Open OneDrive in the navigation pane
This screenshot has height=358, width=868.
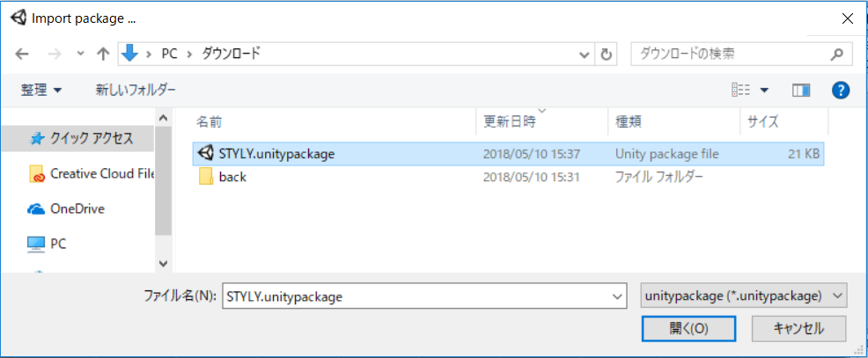pyautogui.click(x=66, y=208)
